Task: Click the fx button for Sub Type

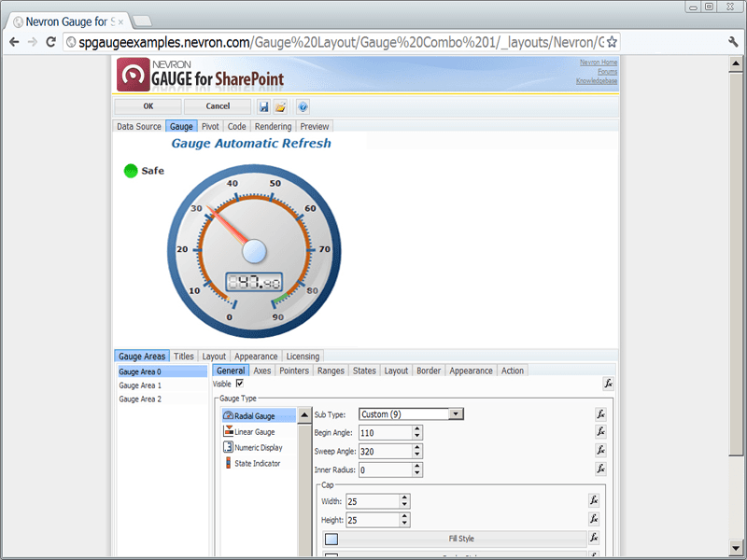Action: pos(600,414)
